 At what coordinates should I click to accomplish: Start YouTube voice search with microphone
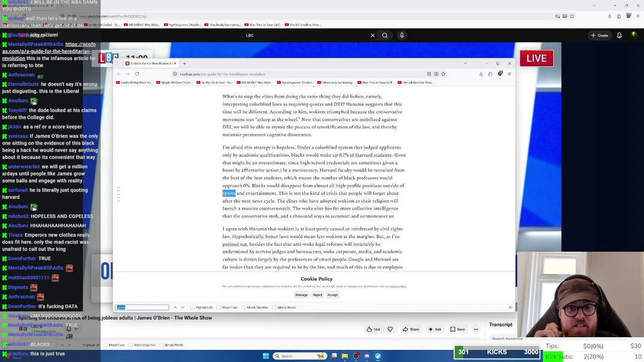(401, 35)
